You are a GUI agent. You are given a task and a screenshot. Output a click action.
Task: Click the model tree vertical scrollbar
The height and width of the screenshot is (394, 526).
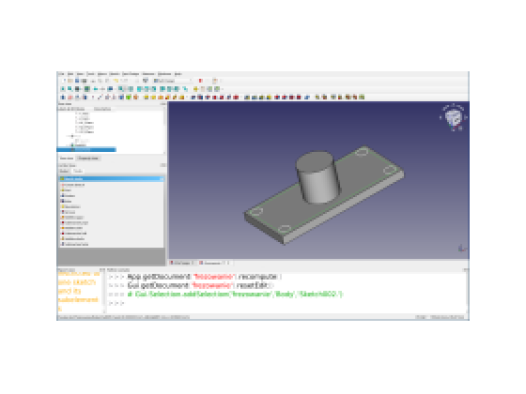[164, 132]
